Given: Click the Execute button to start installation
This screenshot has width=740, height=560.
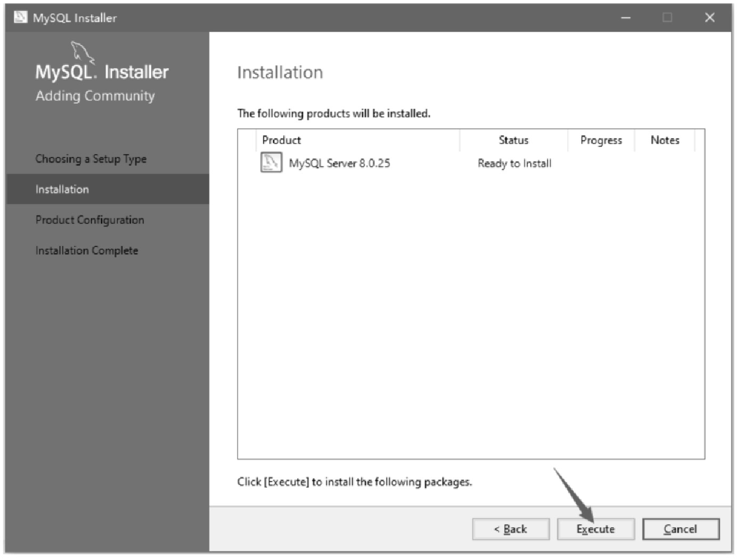Looking at the screenshot, I should point(595,529).
